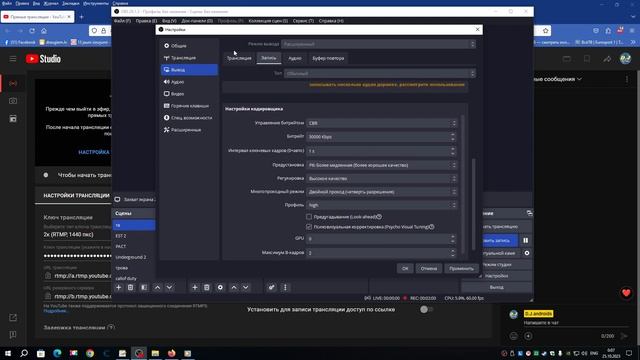This screenshot has height=360, width=640.
Task: Enable Look-ahead checkbox
Action: pos(309,217)
